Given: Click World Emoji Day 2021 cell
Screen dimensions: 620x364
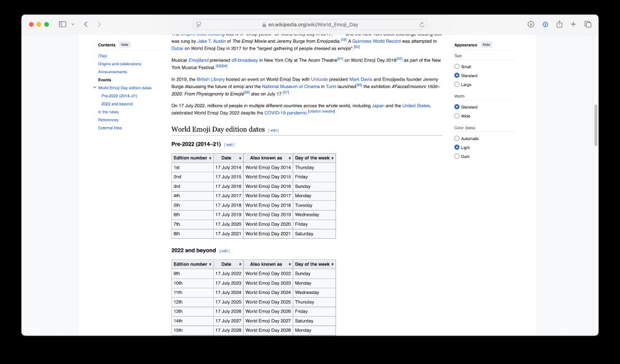Looking at the screenshot, I should [x=268, y=234].
